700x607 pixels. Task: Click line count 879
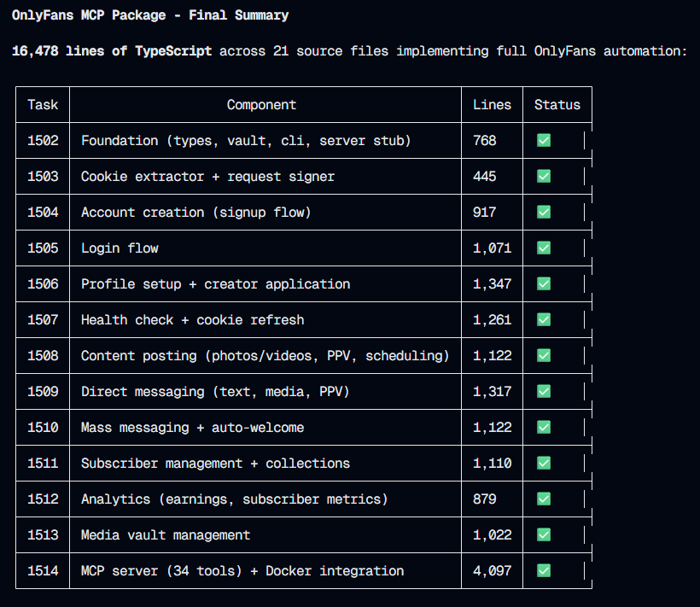coord(484,499)
